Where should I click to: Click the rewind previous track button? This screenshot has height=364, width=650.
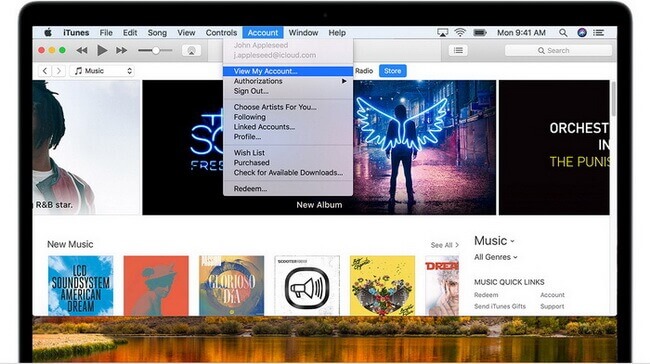point(82,51)
